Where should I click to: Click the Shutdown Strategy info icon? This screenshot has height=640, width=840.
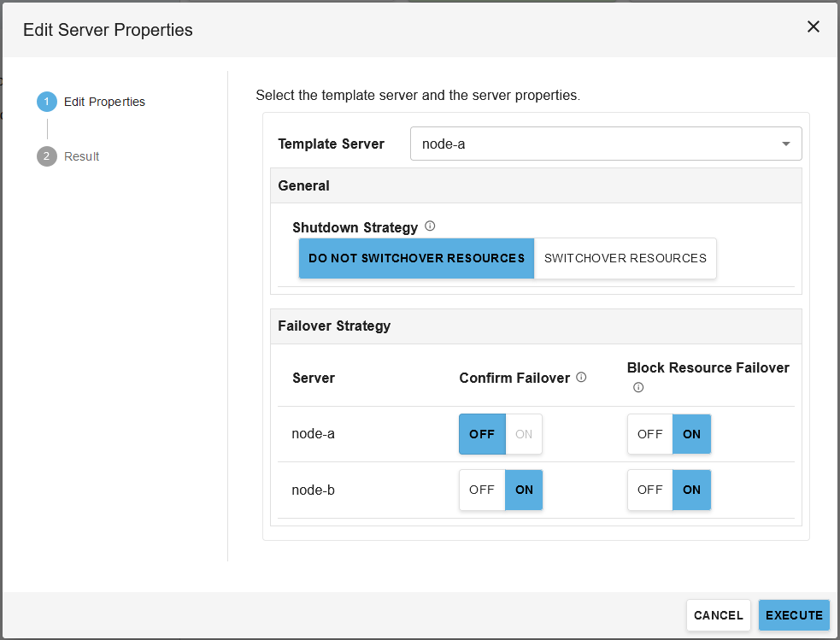click(430, 226)
